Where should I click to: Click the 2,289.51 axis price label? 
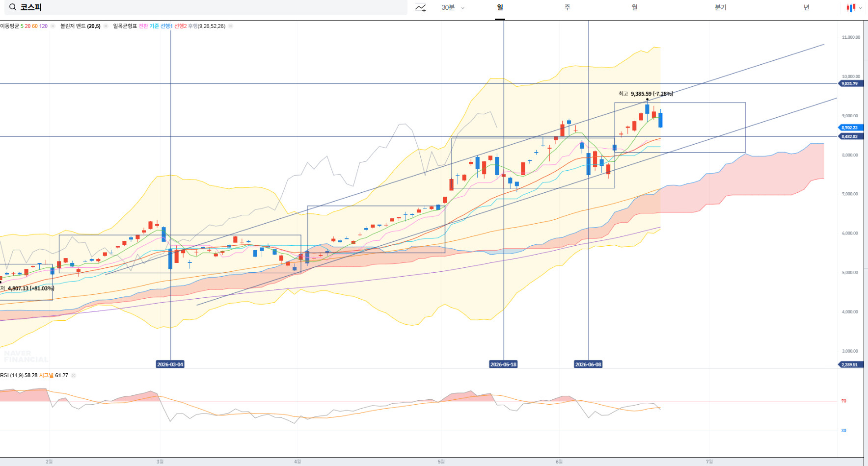pyautogui.click(x=849, y=364)
